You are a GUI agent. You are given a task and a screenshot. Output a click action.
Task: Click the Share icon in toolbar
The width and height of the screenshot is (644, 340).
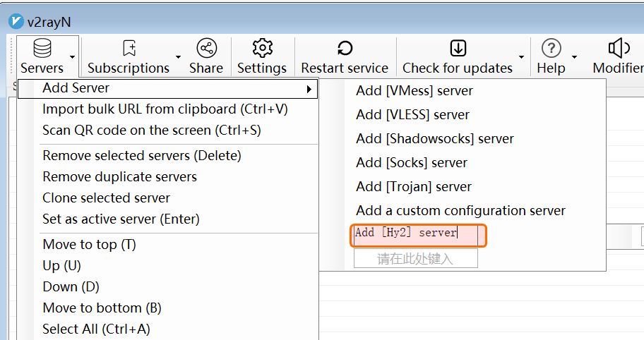coord(206,49)
